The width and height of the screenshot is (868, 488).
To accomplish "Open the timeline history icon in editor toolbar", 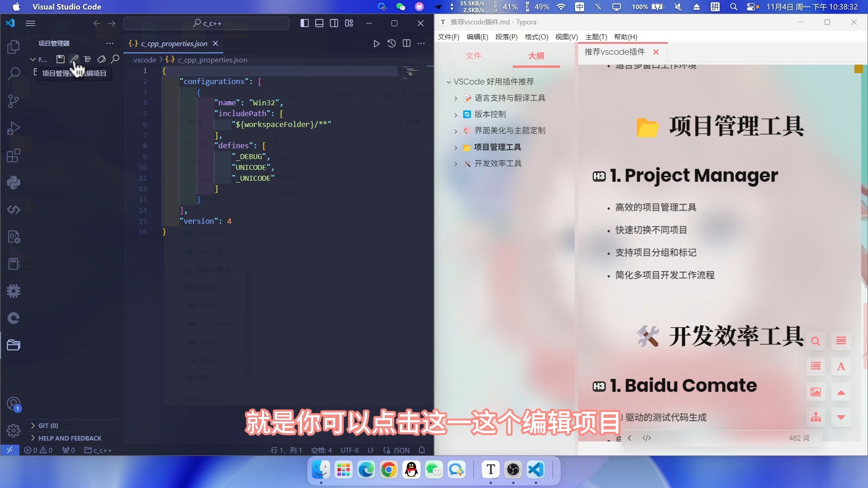I will [x=392, y=43].
